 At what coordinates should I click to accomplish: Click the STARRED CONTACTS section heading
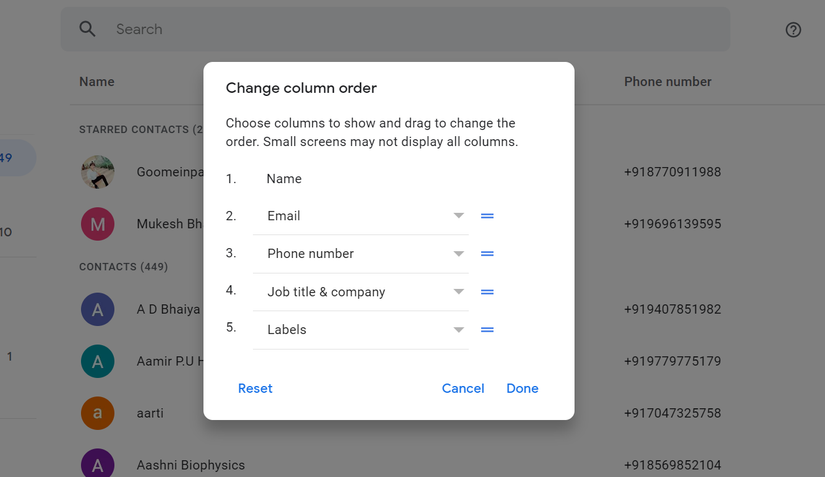141,129
